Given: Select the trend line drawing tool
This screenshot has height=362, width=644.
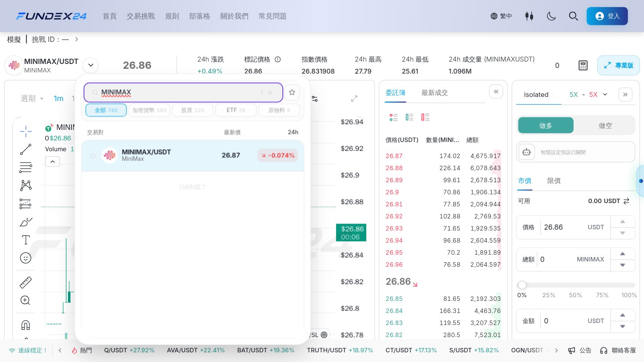Looking at the screenshot, I should [26, 149].
